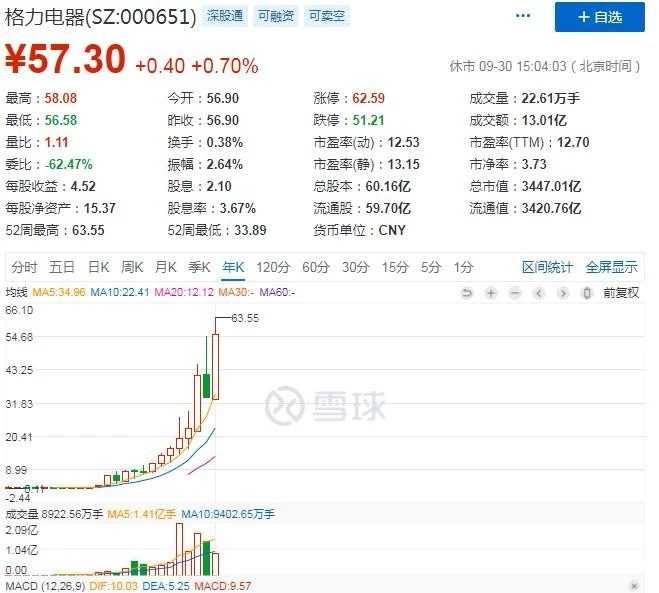
Task: Click the chart reset/refresh icon
Action: pyautogui.click(x=467, y=293)
